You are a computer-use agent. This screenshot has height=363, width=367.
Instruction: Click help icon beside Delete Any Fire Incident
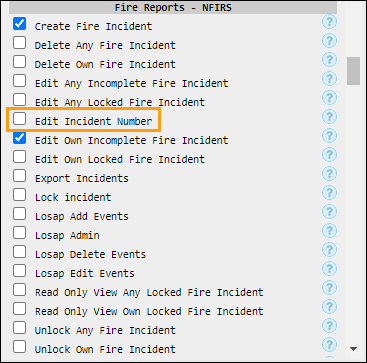pos(329,41)
